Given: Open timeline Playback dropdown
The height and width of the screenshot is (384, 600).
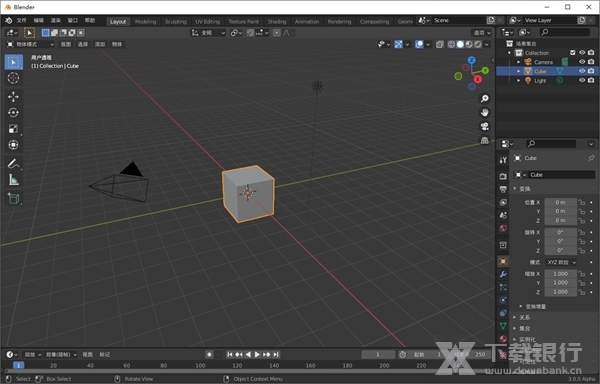Looking at the screenshot, I should 33,355.
